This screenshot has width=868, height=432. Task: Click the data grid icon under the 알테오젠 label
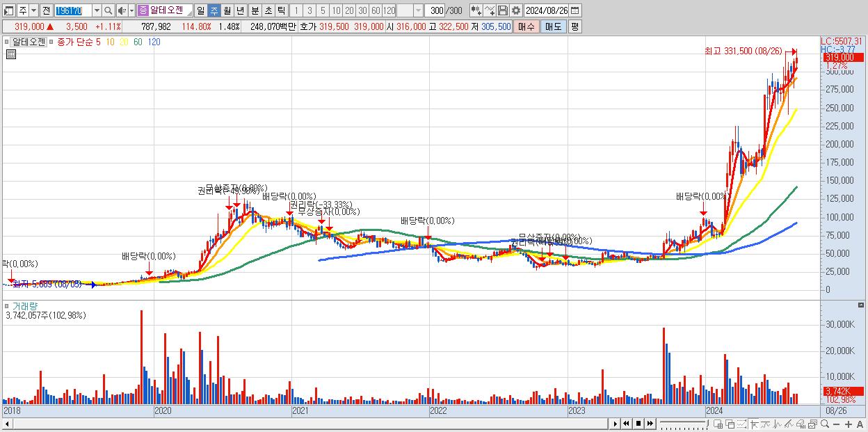[x=10, y=54]
